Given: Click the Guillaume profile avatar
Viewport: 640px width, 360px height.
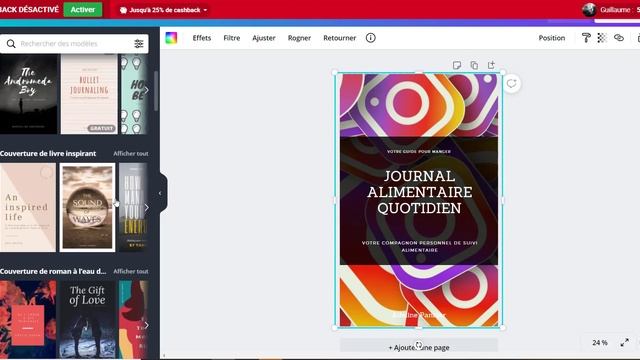Looking at the screenshot, I should click(589, 9).
